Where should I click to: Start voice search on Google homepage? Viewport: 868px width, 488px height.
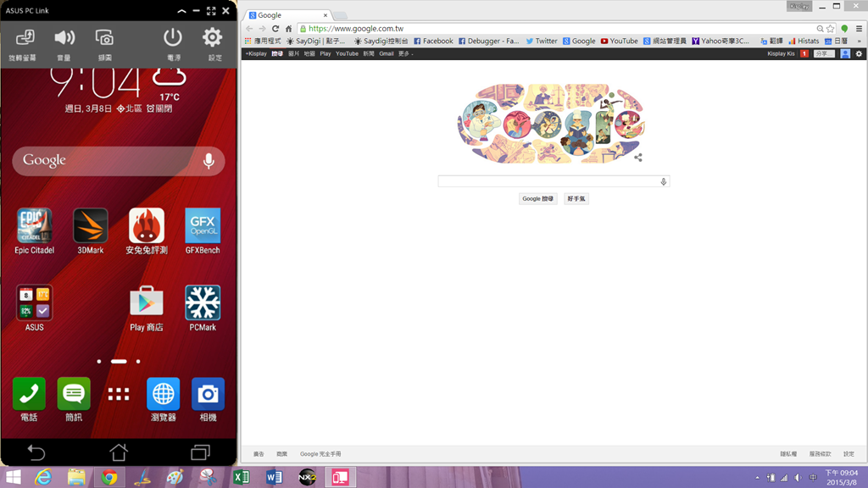pos(663,181)
